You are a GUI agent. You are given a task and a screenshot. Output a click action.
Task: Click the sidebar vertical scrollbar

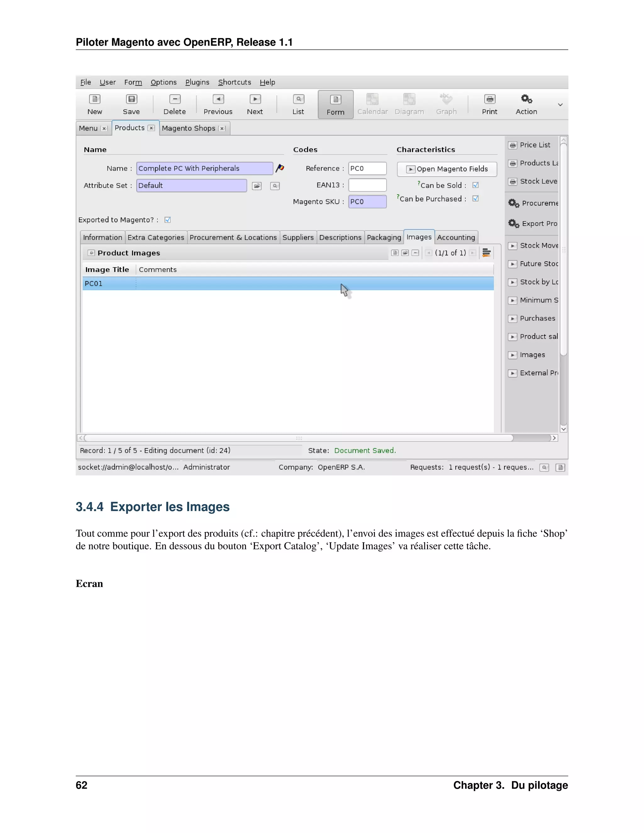click(563, 250)
